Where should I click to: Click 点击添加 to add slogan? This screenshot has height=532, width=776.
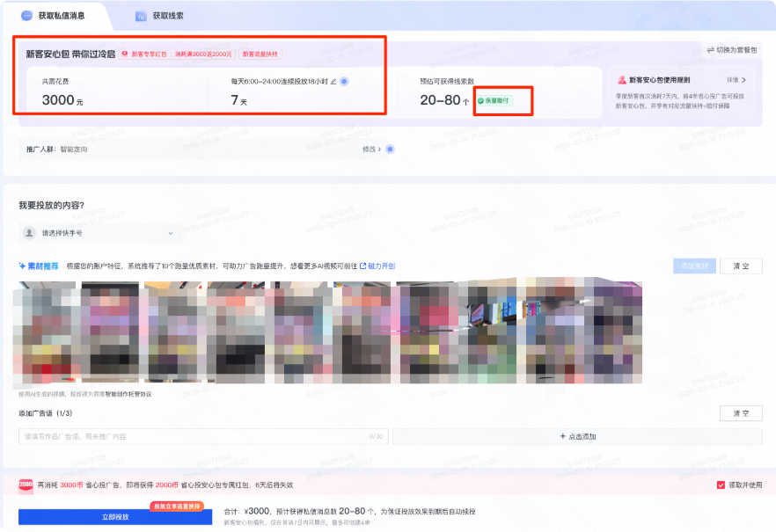point(577,436)
